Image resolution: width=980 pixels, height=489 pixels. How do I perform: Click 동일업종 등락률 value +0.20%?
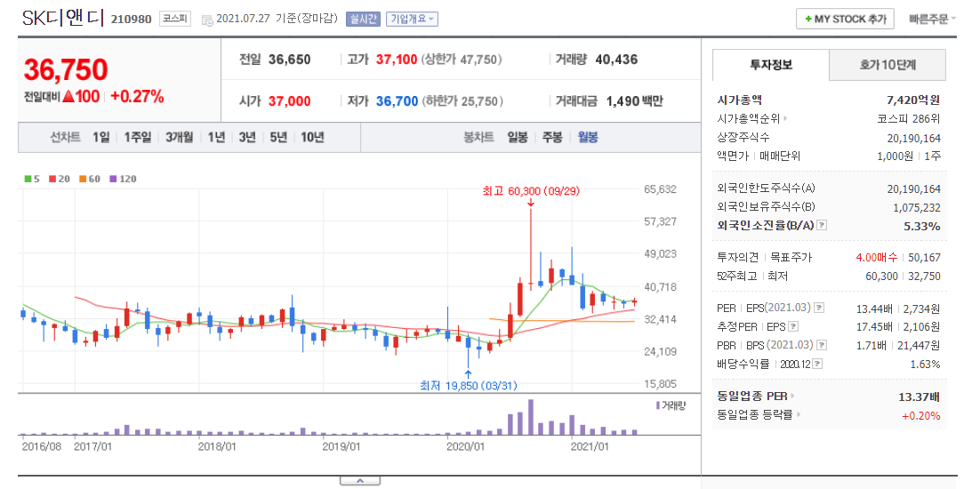[x=921, y=416]
